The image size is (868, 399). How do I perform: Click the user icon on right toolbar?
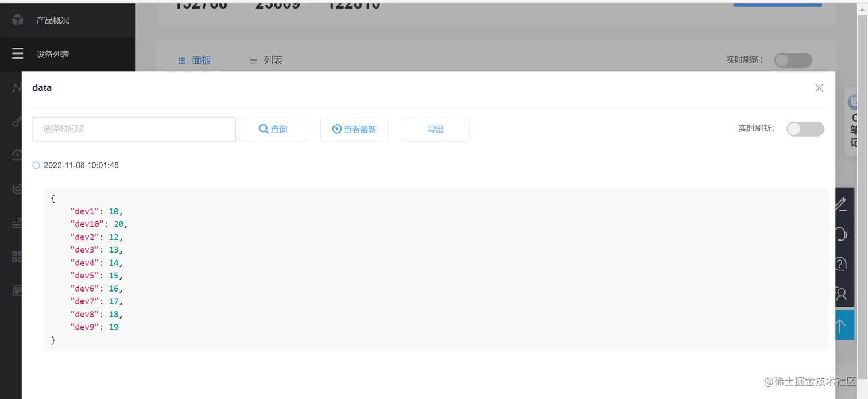click(840, 294)
